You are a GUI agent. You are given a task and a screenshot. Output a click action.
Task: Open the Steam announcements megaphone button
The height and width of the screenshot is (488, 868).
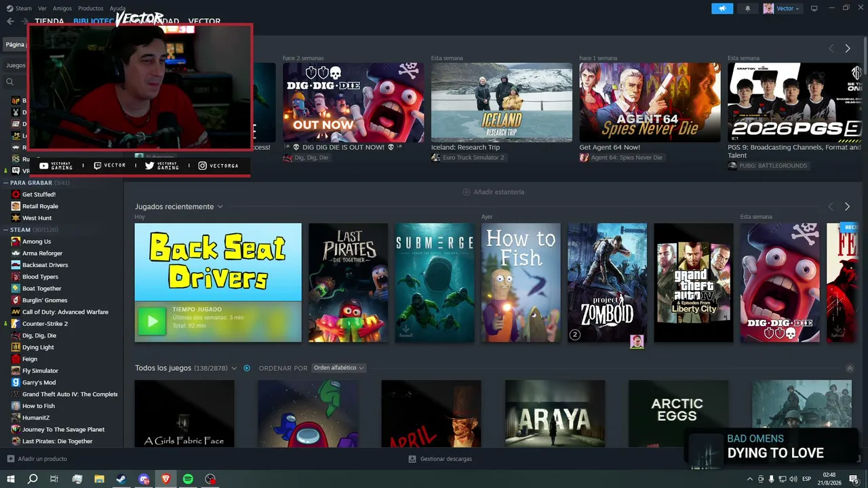click(x=722, y=8)
